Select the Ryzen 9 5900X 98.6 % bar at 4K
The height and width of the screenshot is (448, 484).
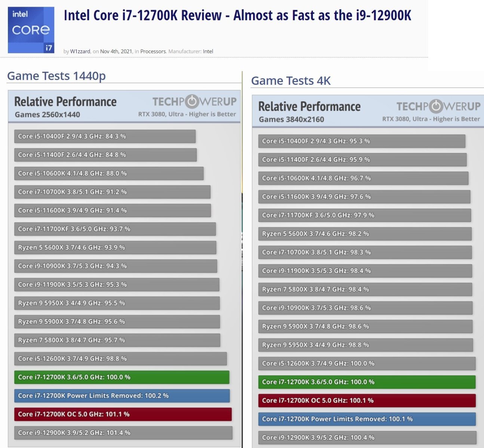coord(366,326)
